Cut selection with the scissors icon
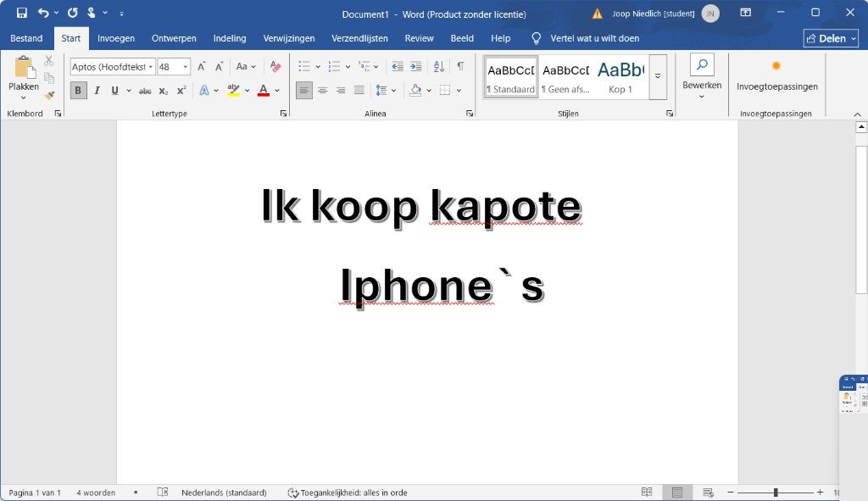The width and height of the screenshot is (868, 501). coord(48,60)
